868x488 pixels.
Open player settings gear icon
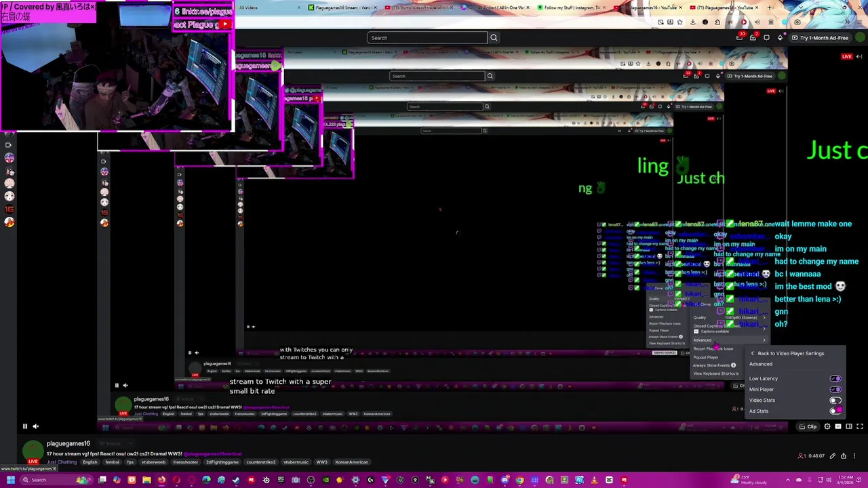click(827, 426)
